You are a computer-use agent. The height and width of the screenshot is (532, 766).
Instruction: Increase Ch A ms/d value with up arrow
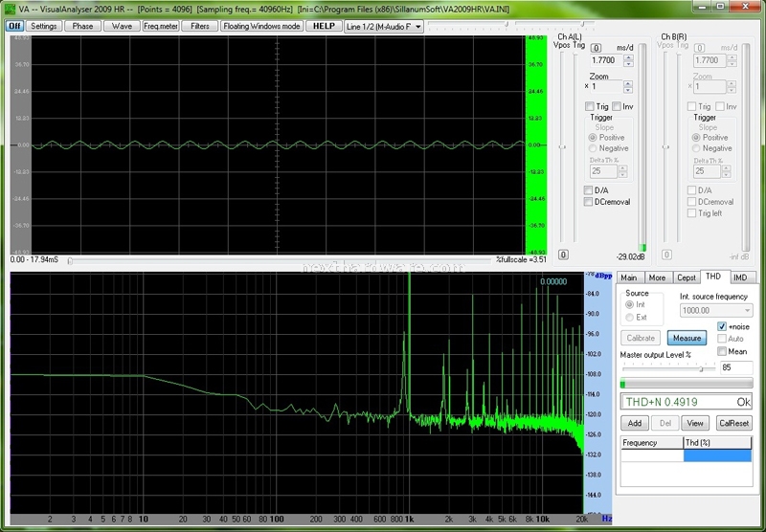[629, 57]
